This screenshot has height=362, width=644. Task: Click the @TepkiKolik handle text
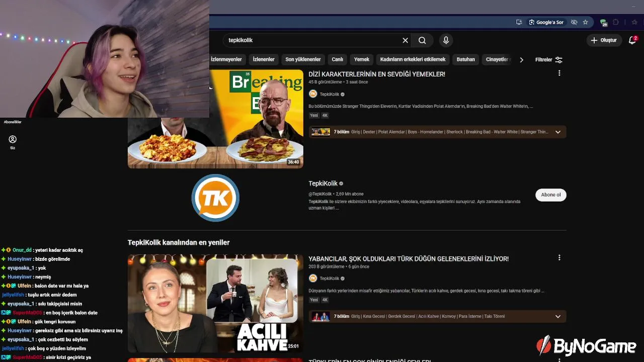point(320,194)
